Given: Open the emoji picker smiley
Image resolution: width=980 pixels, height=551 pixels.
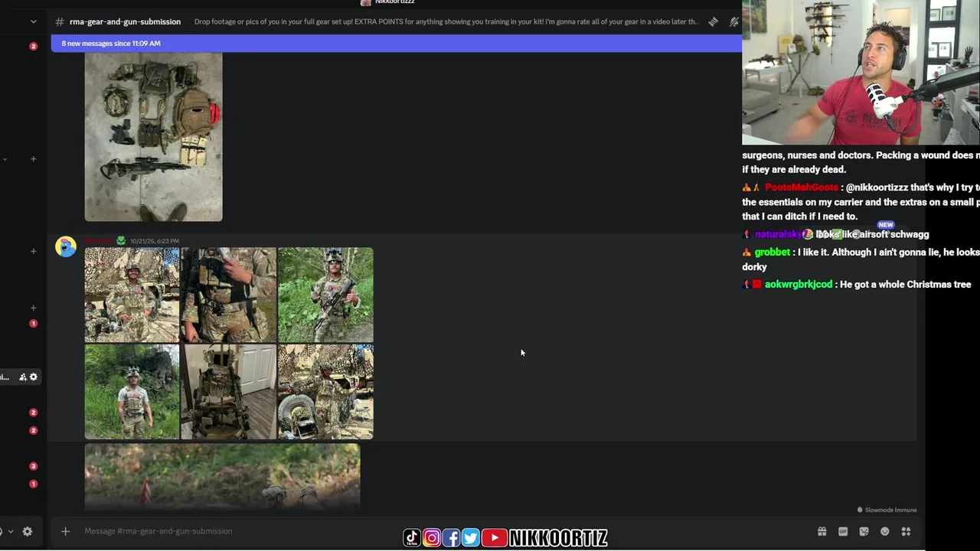Looking at the screenshot, I should [885, 531].
